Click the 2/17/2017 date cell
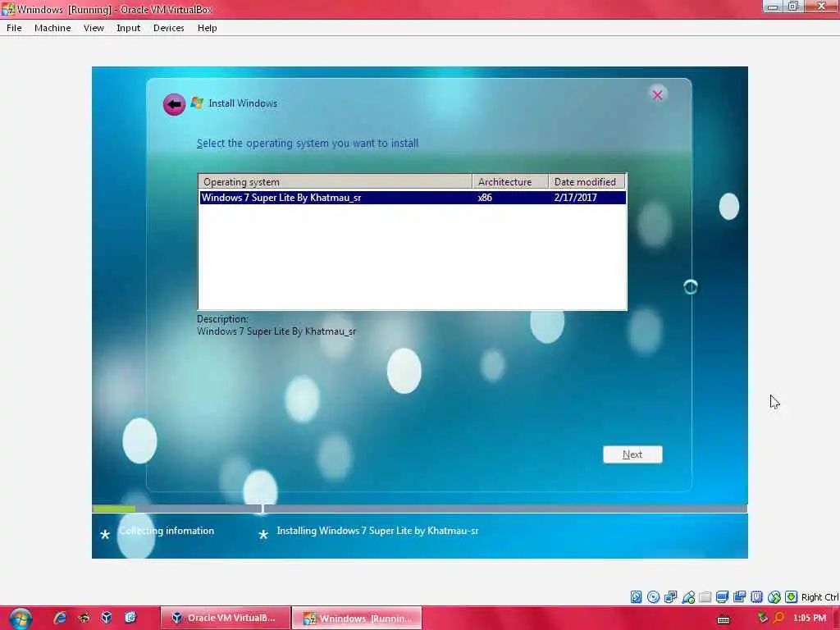Image resolution: width=840 pixels, height=630 pixels. [575, 197]
